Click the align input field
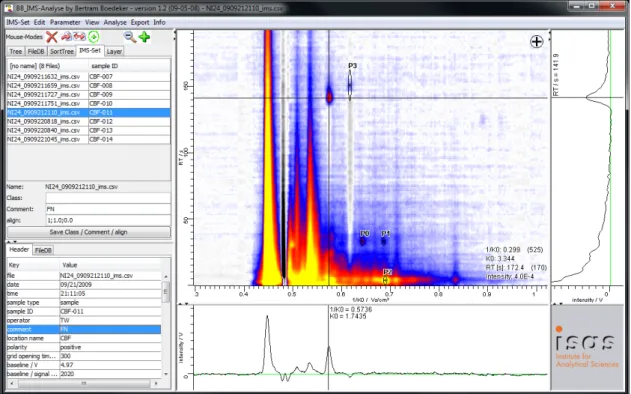Image resolution: width=631 pixels, height=394 pixels. pyautogui.click(x=108, y=220)
